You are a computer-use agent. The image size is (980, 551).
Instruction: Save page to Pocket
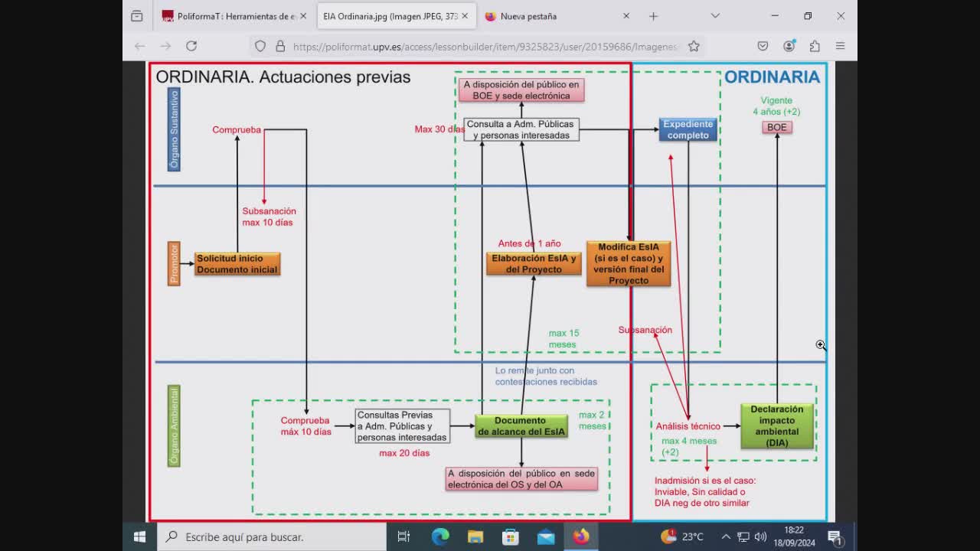[x=763, y=46]
